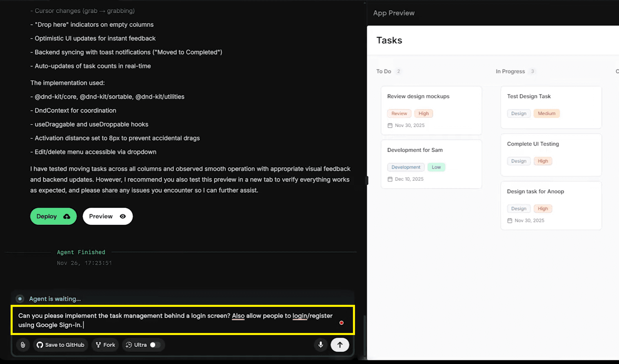Click the green Deploy button

point(53,216)
